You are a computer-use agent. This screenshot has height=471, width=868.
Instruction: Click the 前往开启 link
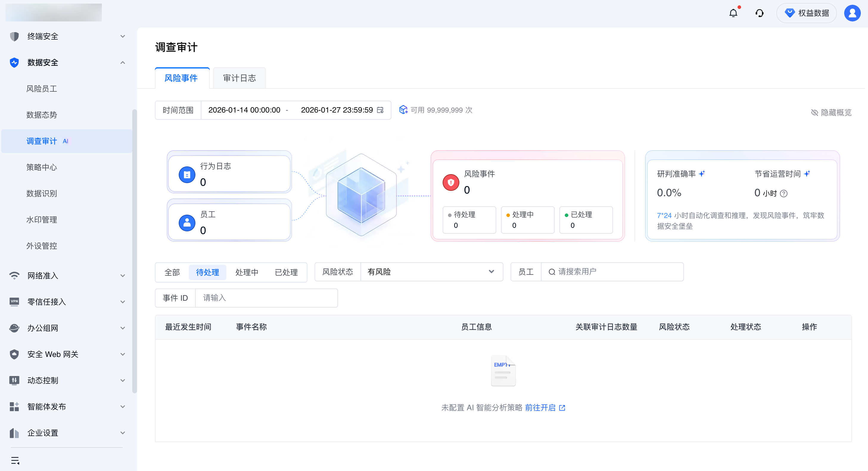540,408
